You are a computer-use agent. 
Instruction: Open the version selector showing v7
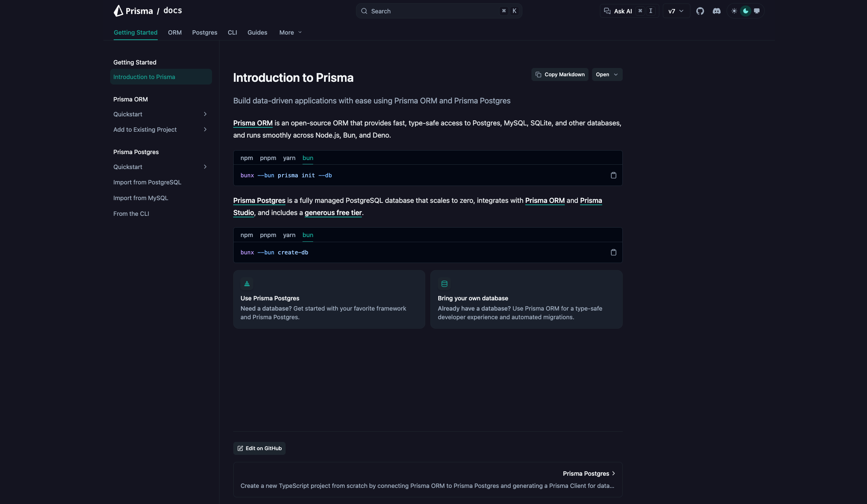tap(676, 11)
